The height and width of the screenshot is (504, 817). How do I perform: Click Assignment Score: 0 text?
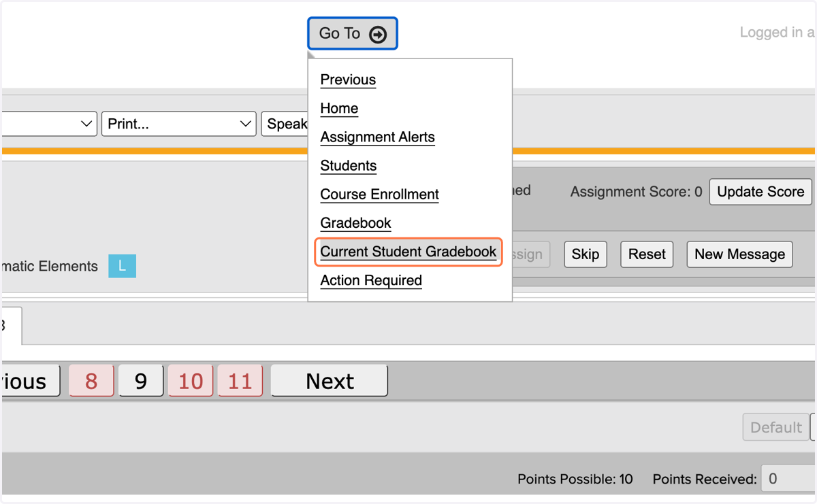[636, 192]
